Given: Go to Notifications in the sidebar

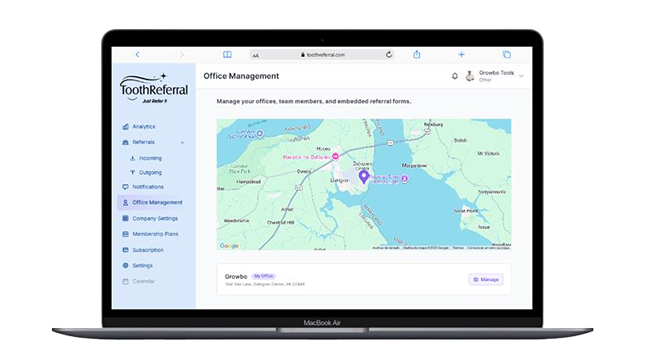Looking at the screenshot, I should (x=148, y=187).
